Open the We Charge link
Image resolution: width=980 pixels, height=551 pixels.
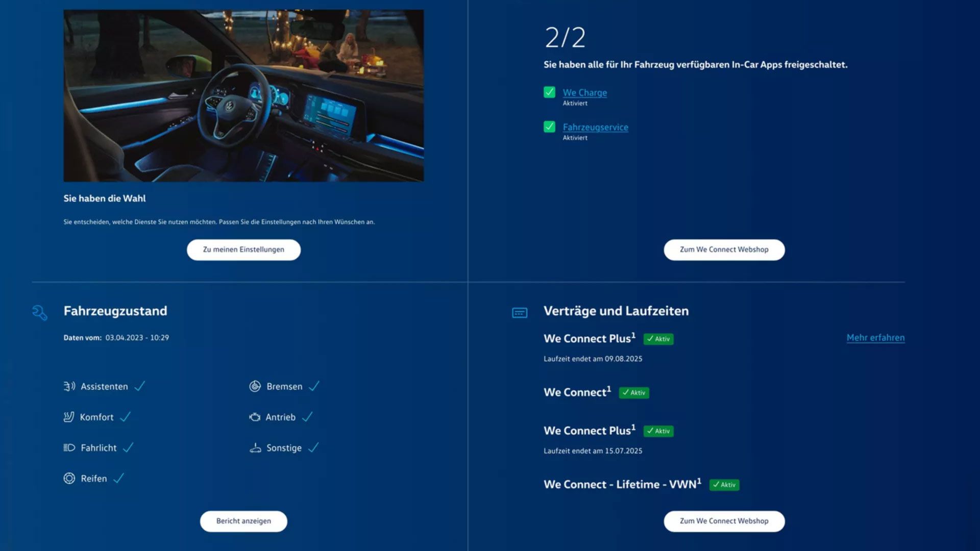(585, 92)
